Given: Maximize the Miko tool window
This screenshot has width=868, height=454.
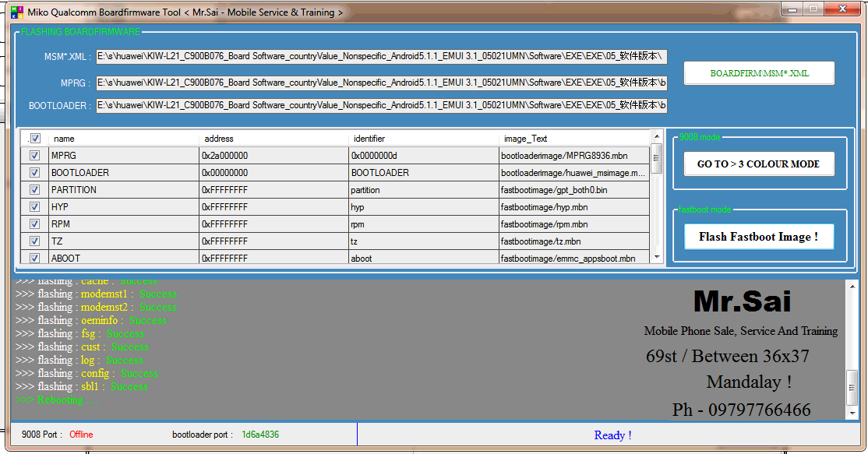Looking at the screenshot, I should click(x=813, y=9).
